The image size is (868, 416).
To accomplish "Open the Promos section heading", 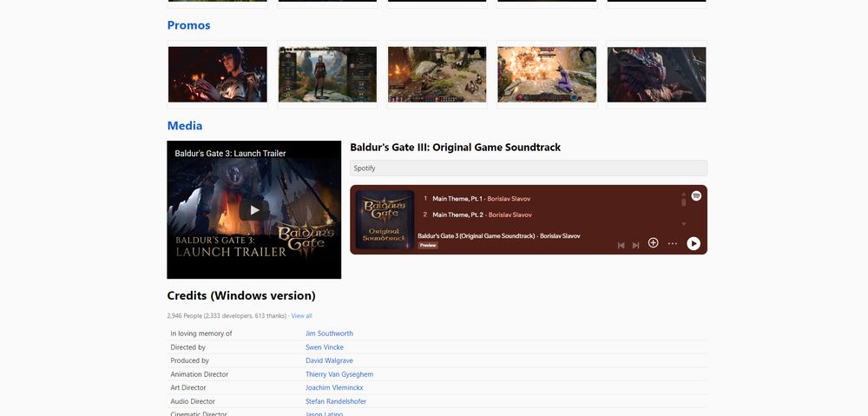I will click(x=188, y=25).
